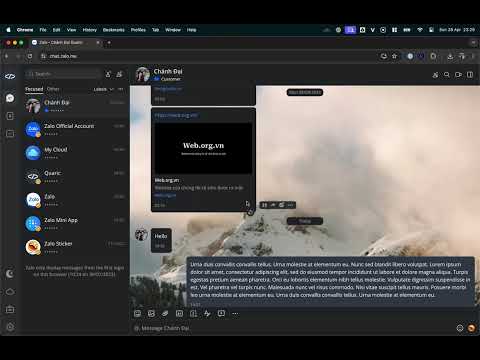Click sender avatar beside Hello message
The height and width of the screenshot is (360, 480).
[x=141, y=235]
